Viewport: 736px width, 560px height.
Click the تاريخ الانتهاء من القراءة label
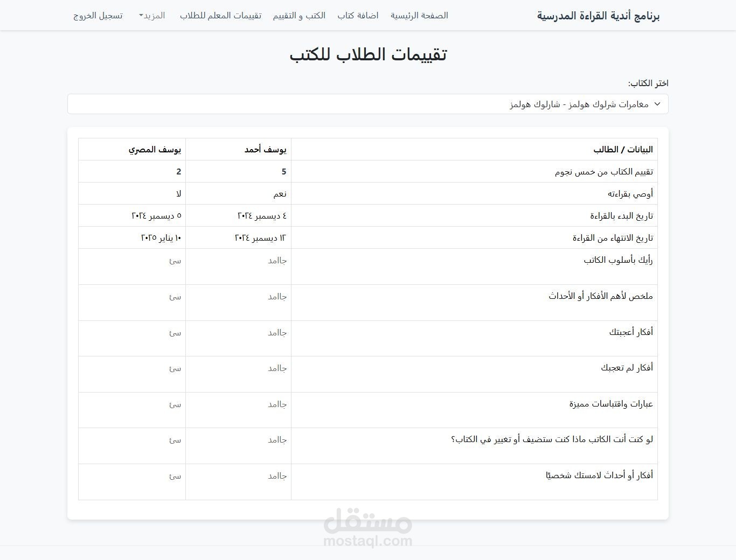point(613,238)
